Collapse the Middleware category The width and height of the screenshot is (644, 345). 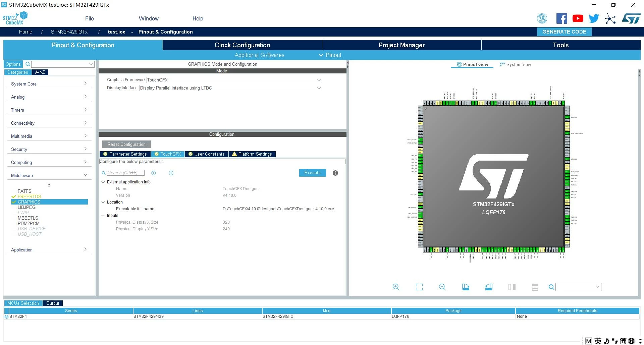[49, 175]
